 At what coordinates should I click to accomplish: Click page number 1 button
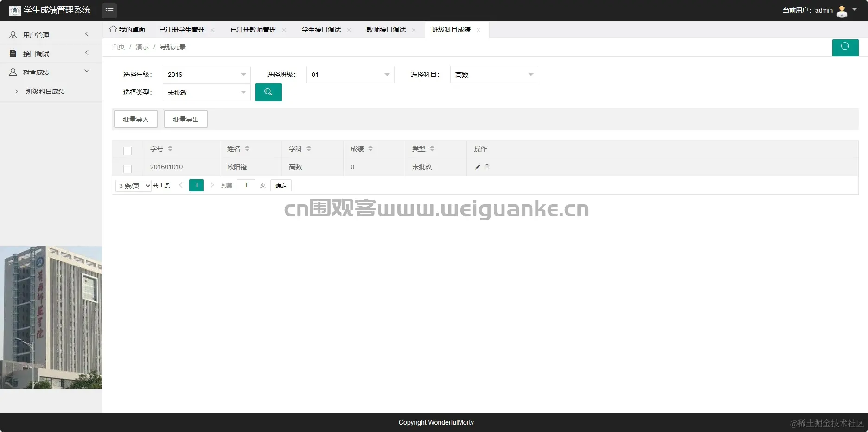[197, 185]
